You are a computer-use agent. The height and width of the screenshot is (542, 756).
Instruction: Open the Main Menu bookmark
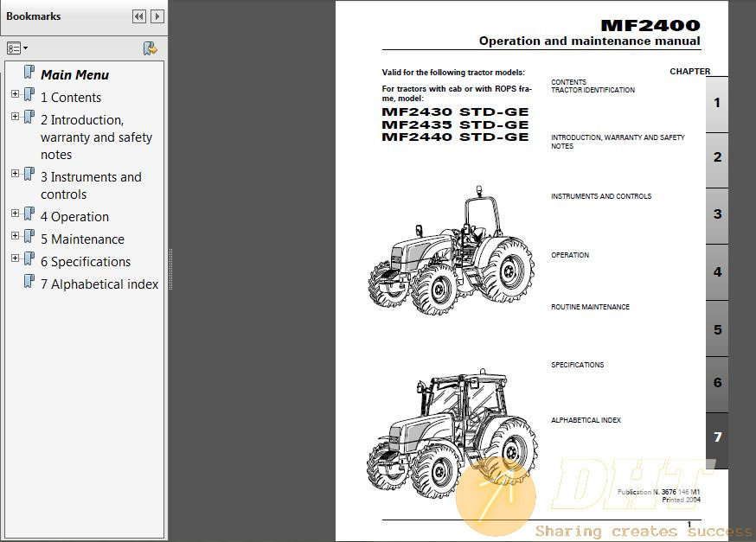click(74, 75)
